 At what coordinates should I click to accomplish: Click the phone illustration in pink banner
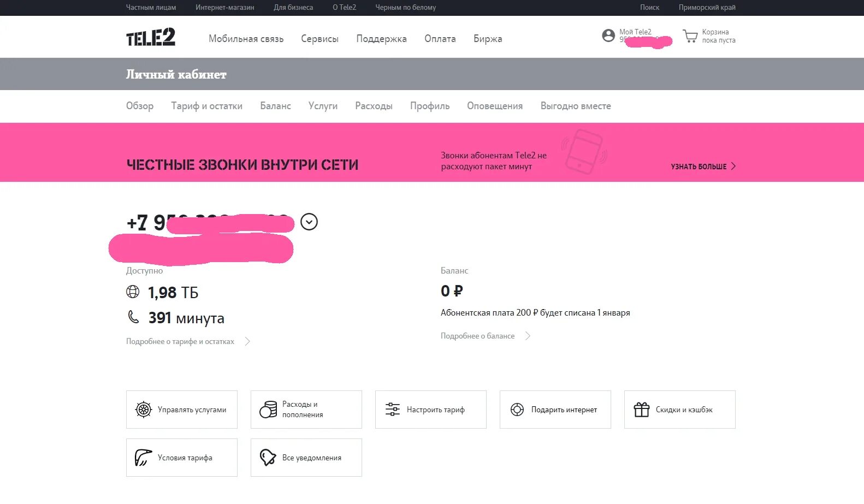pos(584,151)
